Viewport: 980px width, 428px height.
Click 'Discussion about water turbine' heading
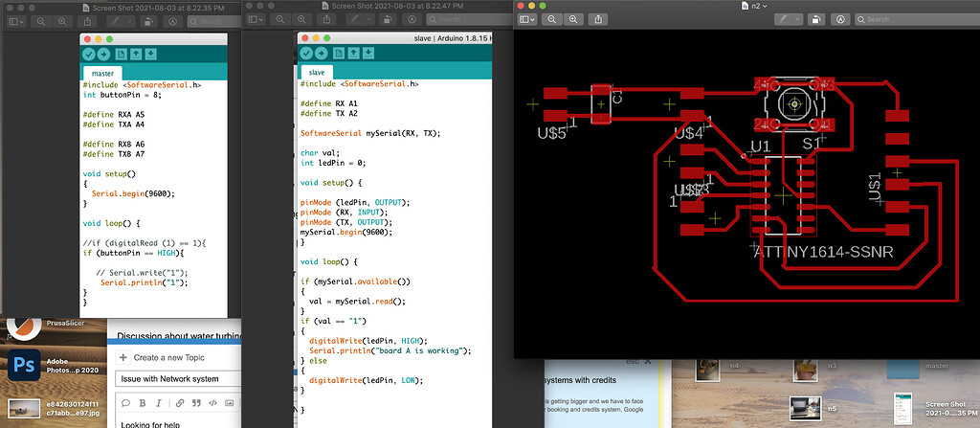click(179, 337)
